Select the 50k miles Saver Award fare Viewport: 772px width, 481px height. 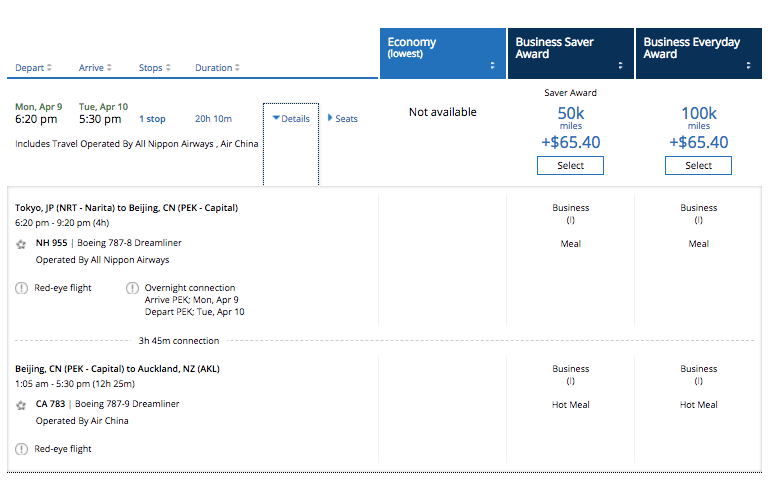pos(570,166)
